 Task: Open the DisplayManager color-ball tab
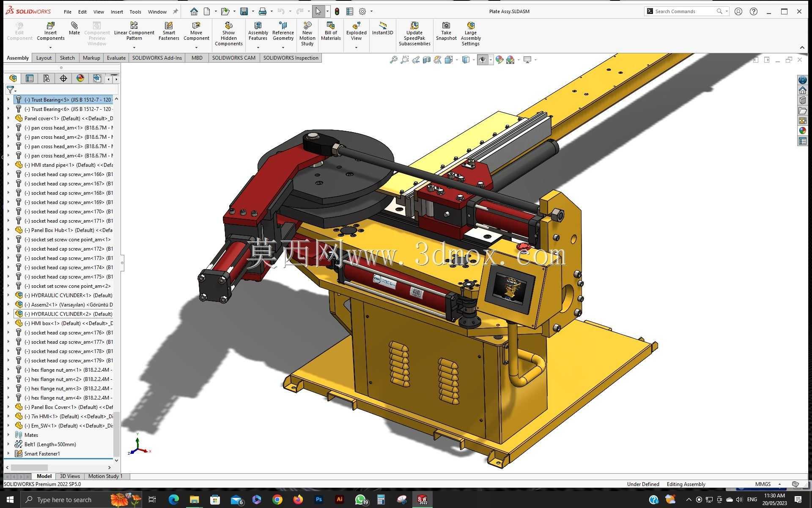[x=80, y=78]
